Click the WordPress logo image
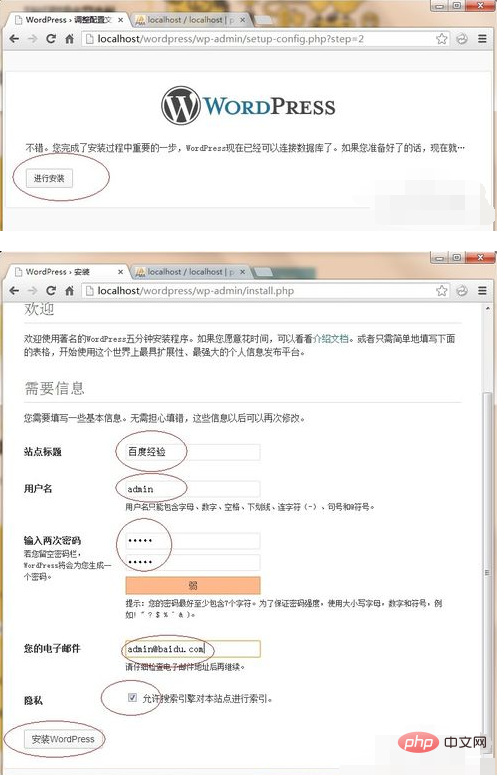 [248, 106]
